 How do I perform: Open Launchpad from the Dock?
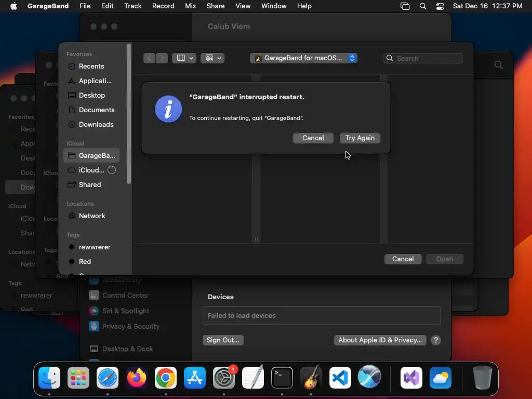78,378
